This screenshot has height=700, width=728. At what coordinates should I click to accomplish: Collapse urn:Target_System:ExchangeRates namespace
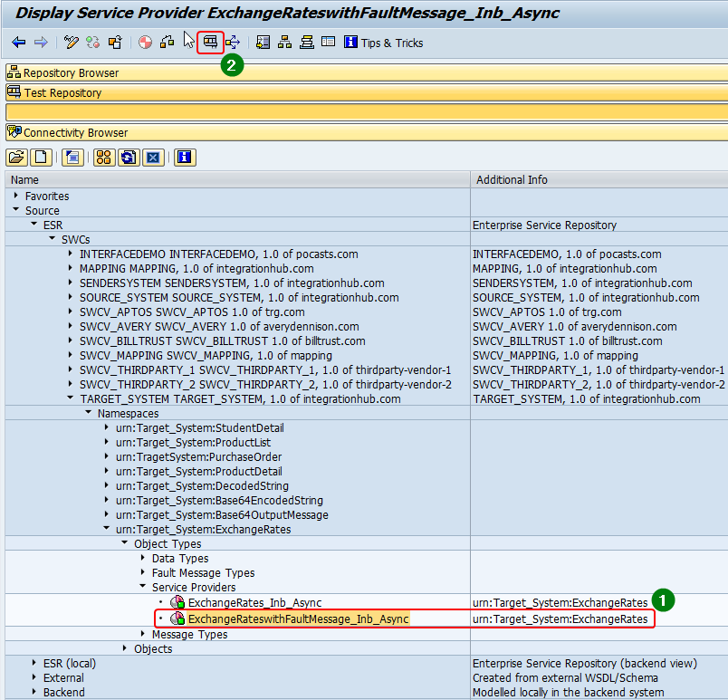107,528
